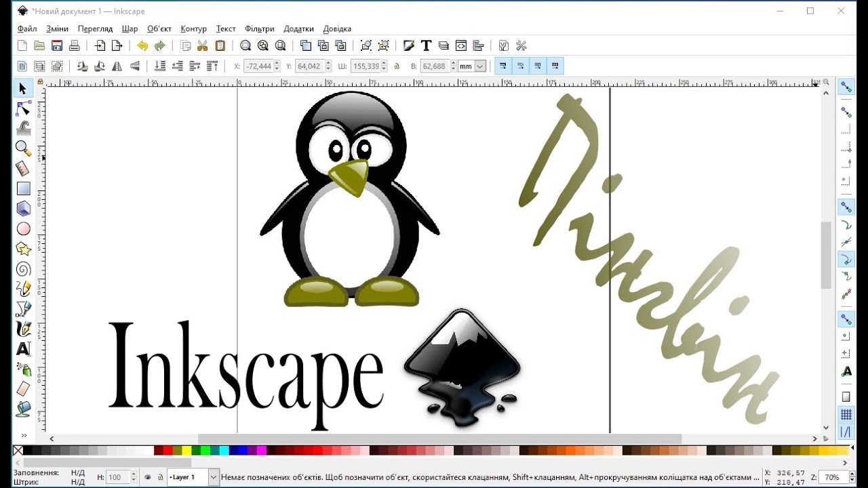This screenshot has height=488, width=868.
Task: Open the XML editor icon
Action: 461,45
